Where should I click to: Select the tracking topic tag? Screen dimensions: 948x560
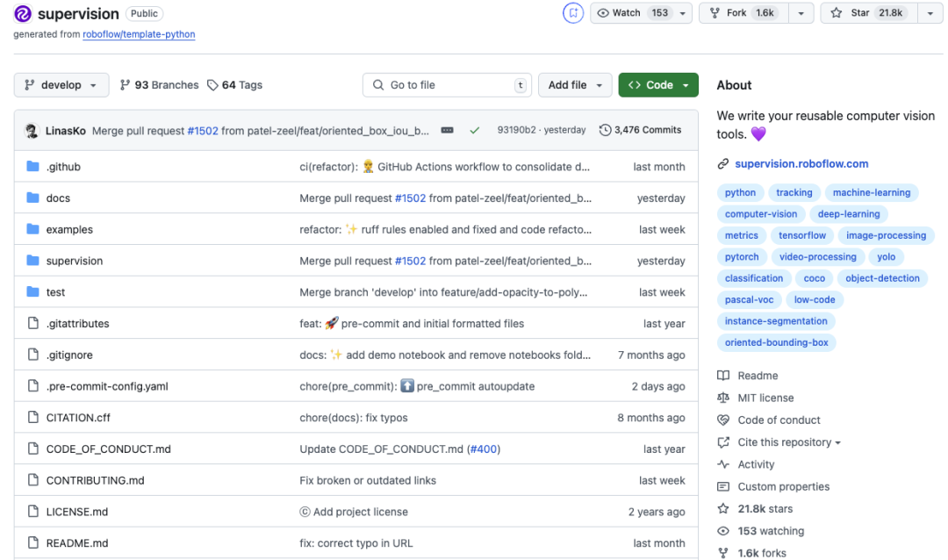pos(794,192)
